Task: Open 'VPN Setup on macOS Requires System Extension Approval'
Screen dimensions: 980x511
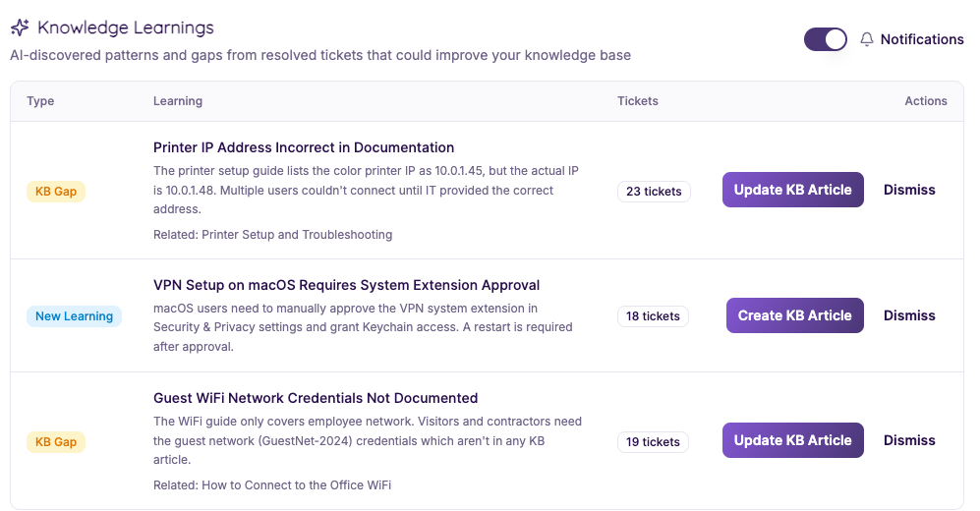Action: point(346,285)
